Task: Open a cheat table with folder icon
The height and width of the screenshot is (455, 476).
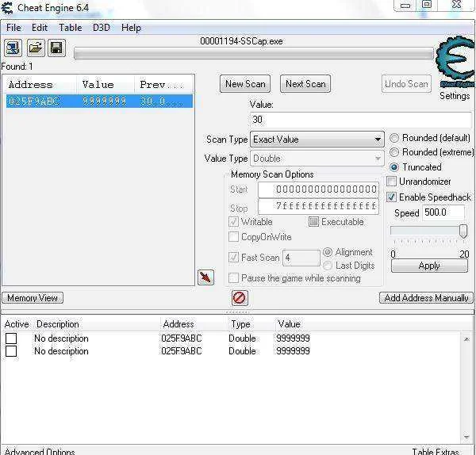Action: coord(36,48)
